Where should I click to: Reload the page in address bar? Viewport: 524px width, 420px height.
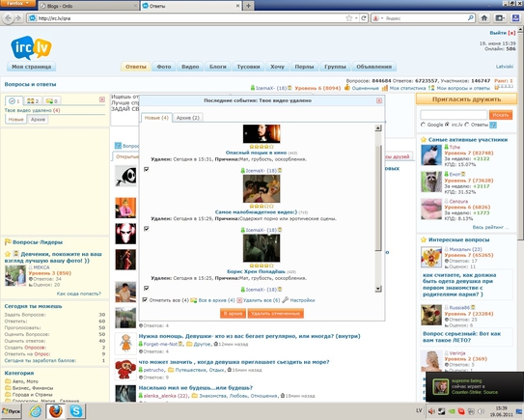click(x=364, y=18)
